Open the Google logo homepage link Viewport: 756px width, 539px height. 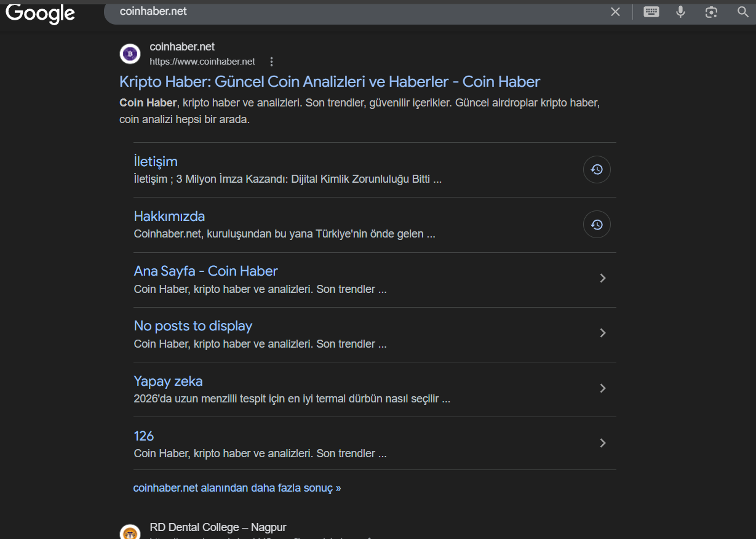(40, 12)
